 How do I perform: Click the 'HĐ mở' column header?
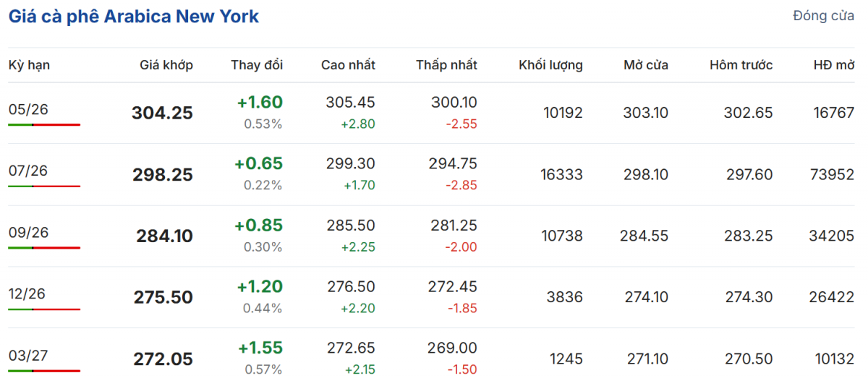click(x=834, y=65)
